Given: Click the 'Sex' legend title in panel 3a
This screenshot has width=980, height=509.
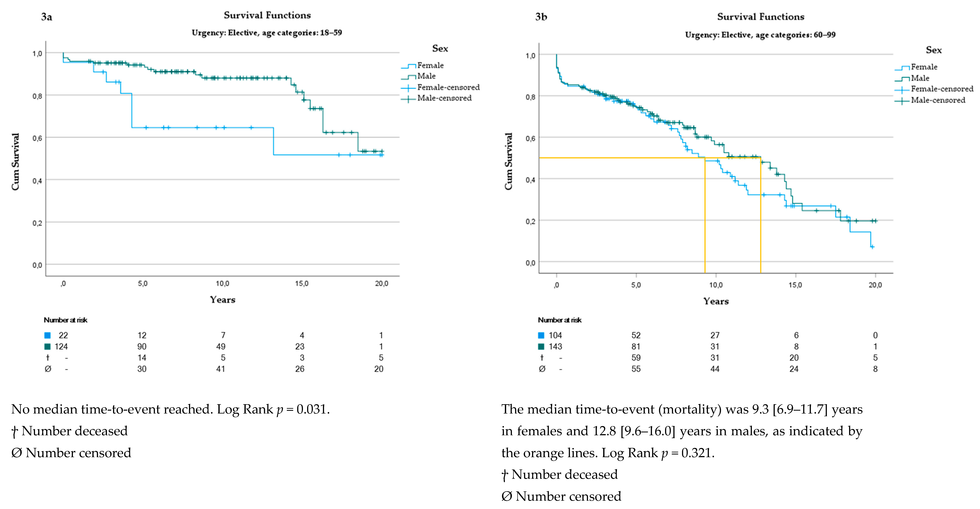Looking at the screenshot, I should [x=440, y=49].
